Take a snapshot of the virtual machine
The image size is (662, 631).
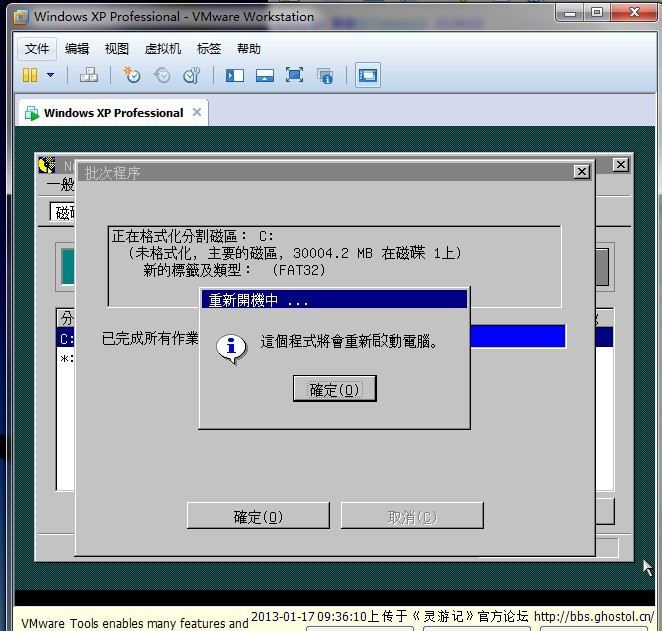tap(132, 75)
